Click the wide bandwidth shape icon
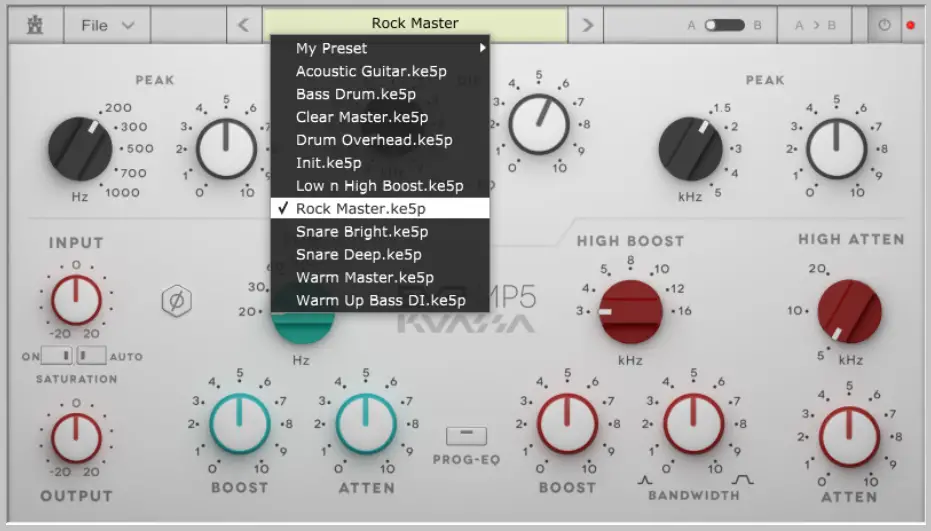Image resolution: width=931 pixels, height=531 pixels. click(743, 479)
